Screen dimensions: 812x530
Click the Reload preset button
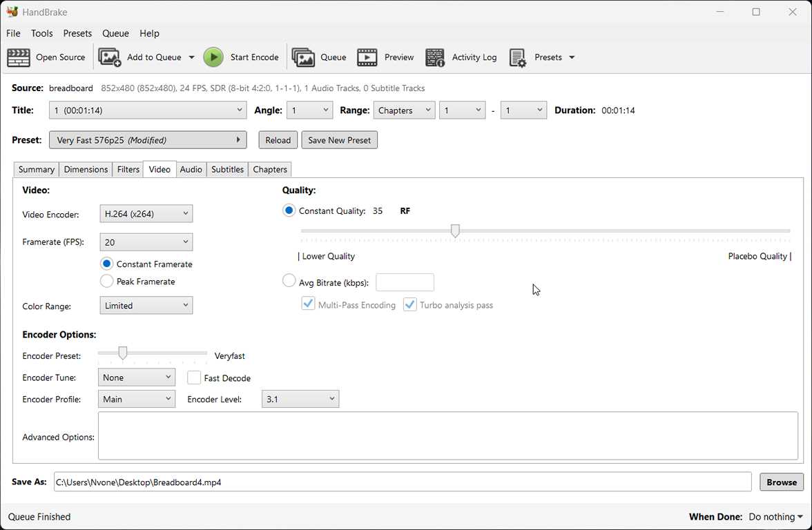[x=278, y=139]
